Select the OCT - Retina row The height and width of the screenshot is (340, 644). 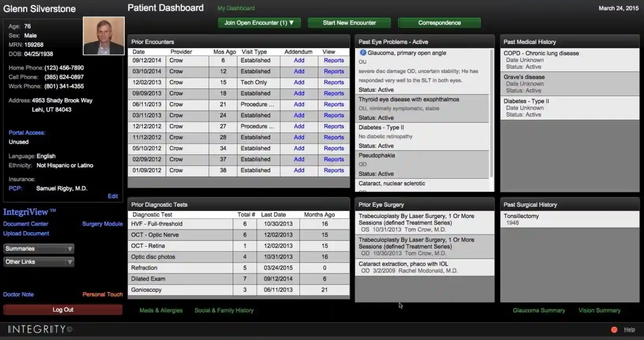[x=238, y=246]
